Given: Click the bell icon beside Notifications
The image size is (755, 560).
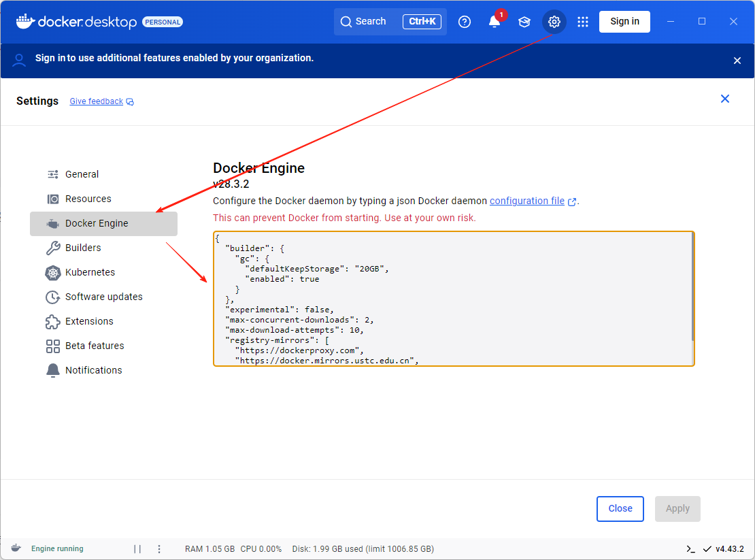Looking at the screenshot, I should click(53, 370).
